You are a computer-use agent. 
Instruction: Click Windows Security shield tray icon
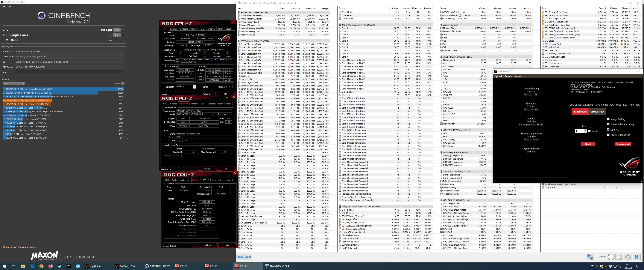(602, 266)
